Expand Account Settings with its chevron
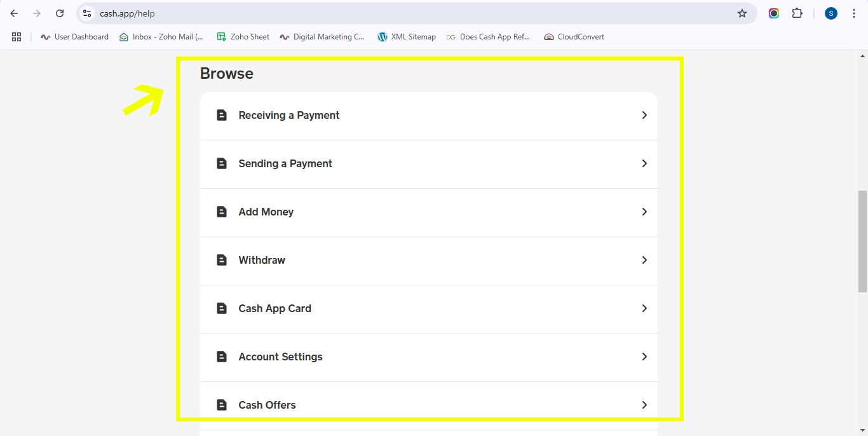Screen dimensions: 868x436 click(x=644, y=357)
